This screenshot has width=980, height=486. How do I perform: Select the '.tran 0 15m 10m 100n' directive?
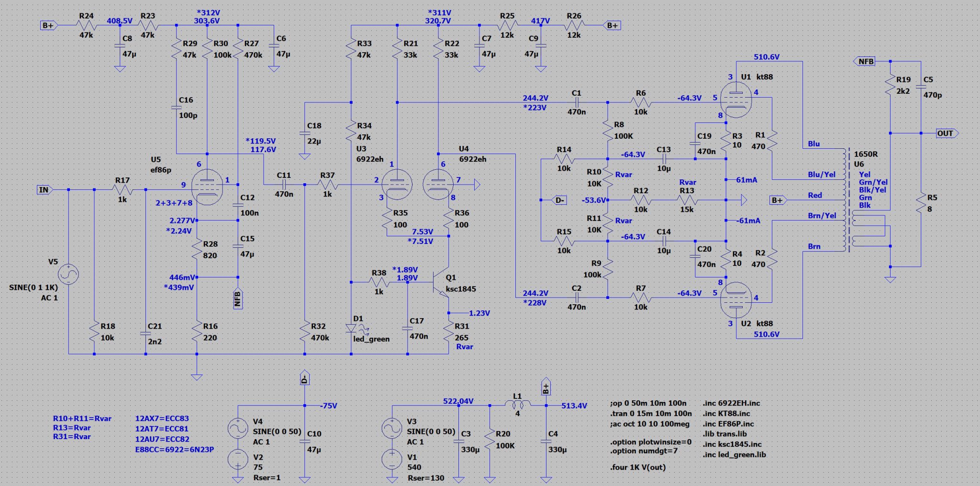click(x=651, y=413)
